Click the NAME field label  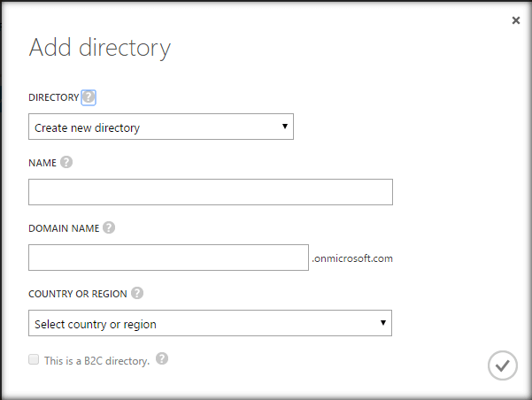click(x=42, y=163)
